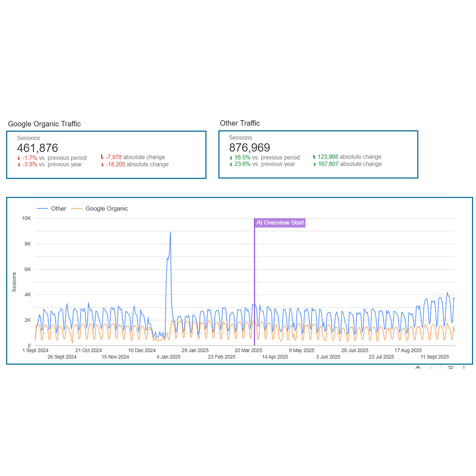Select the AI Overview Start annotation label
Viewport: 476px width, 476px height.
click(x=280, y=223)
